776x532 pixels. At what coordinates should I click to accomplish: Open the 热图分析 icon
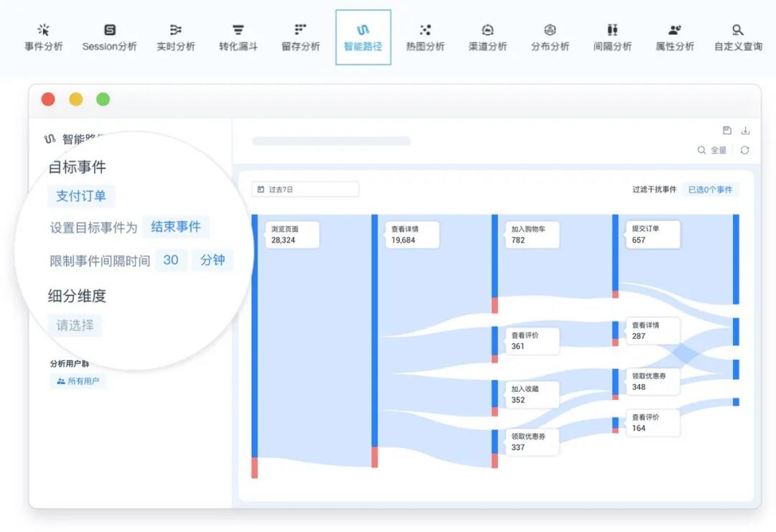(x=425, y=29)
